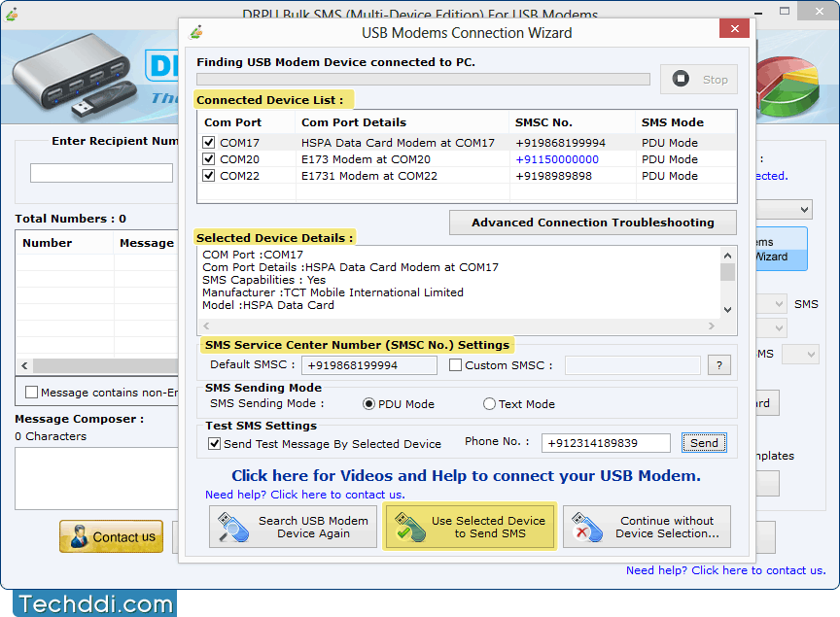Click the USB search magnifier icon
The height and width of the screenshot is (617, 840).
pos(233,527)
